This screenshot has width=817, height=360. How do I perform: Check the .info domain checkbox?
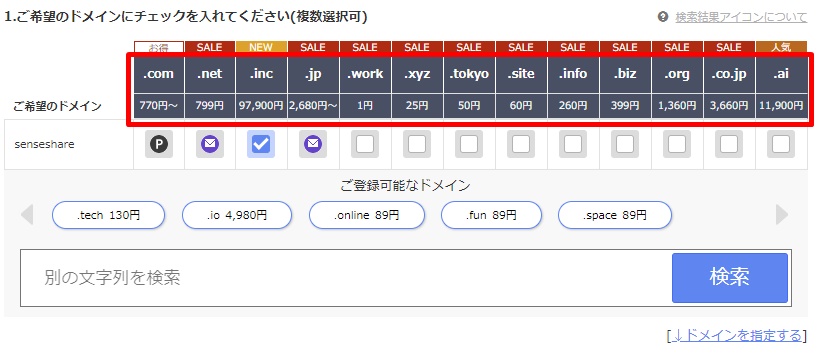(573, 144)
